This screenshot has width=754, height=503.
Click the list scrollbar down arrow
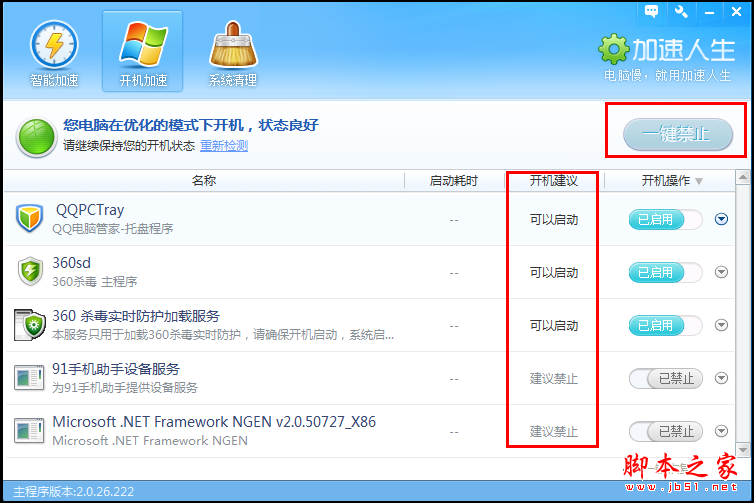[x=743, y=450]
